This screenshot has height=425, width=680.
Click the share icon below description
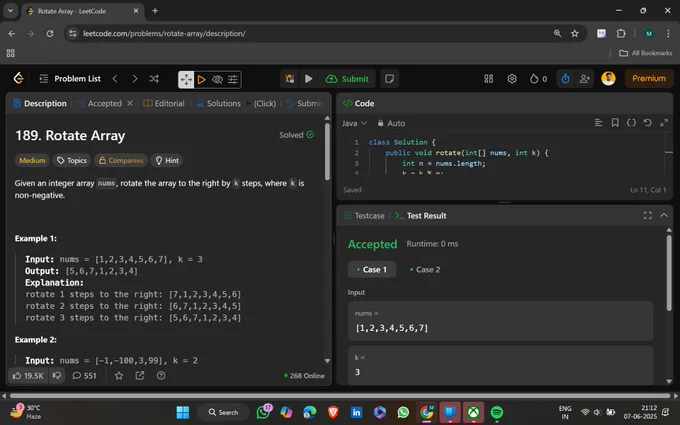click(140, 376)
